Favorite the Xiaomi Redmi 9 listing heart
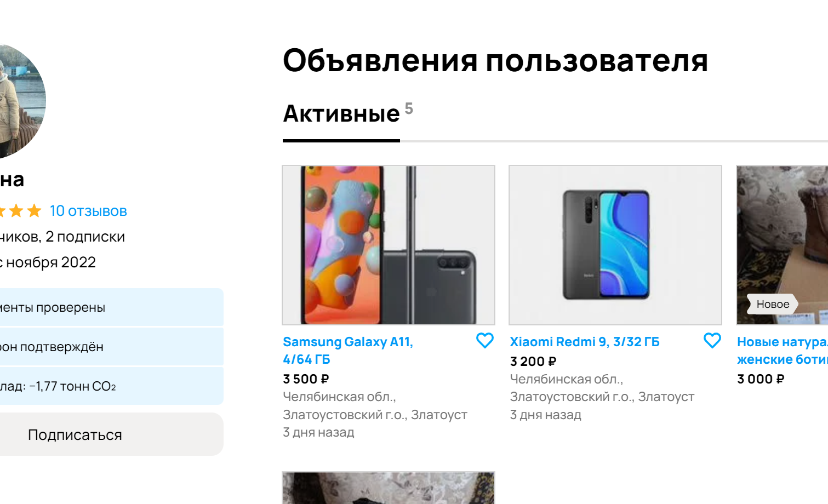The height and width of the screenshot is (504, 828). click(712, 341)
